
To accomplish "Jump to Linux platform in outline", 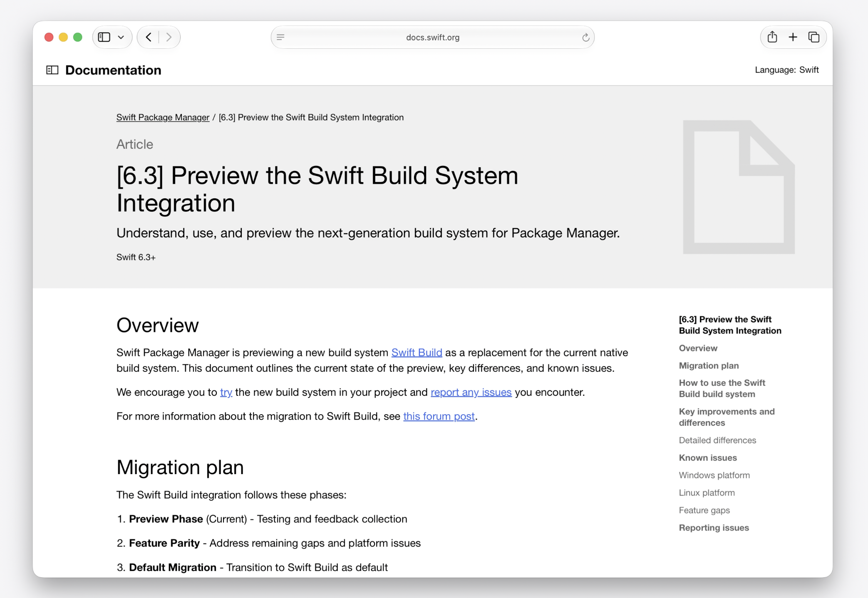I will (707, 492).
